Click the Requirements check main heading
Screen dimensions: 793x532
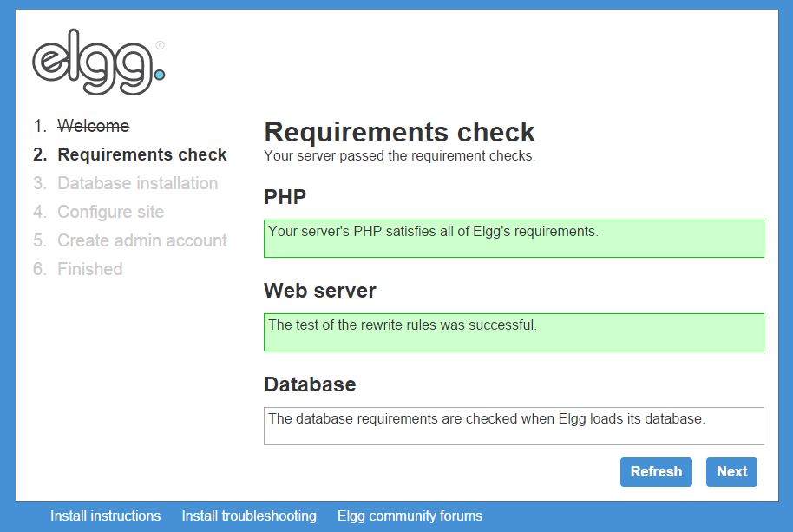coord(399,132)
